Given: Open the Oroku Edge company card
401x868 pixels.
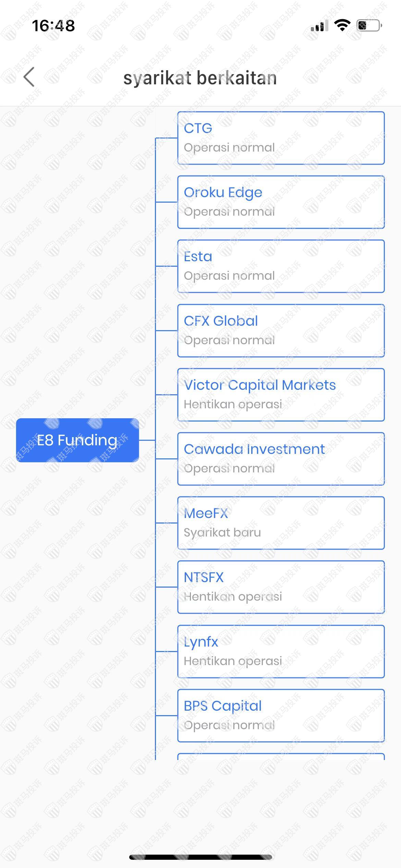Looking at the screenshot, I should point(281,202).
